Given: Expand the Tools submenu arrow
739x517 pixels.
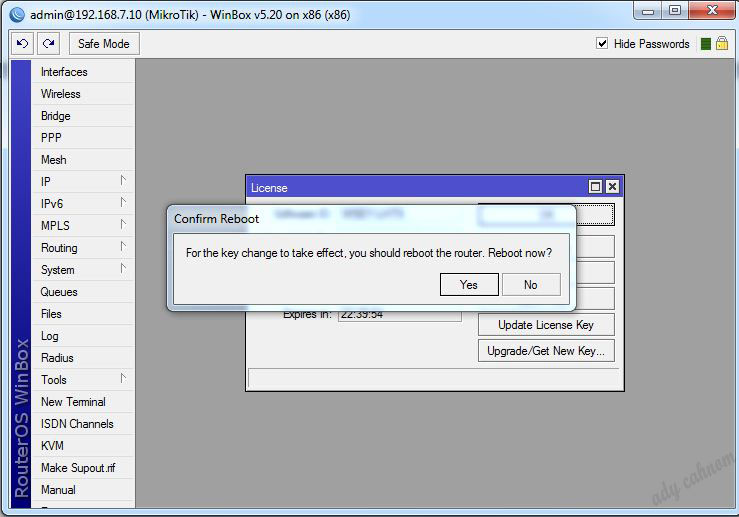Looking at the screenshot, I should click(x=123, y=378).
